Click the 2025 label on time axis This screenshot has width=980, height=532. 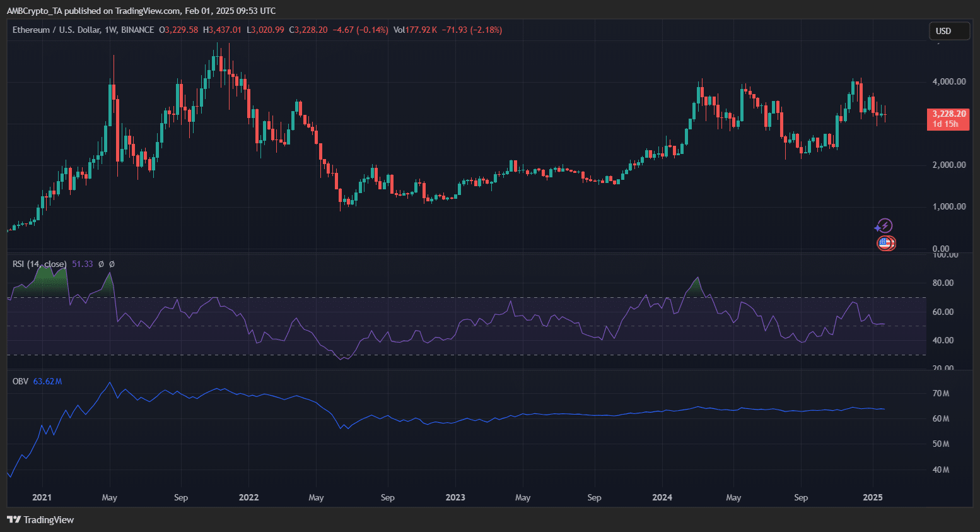[x=872, y=497]
